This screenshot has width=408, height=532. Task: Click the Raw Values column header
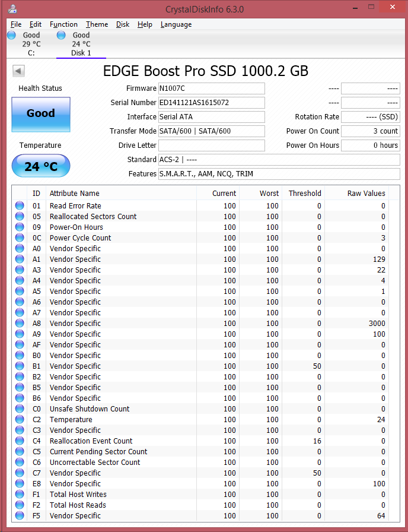coord(357,194)
